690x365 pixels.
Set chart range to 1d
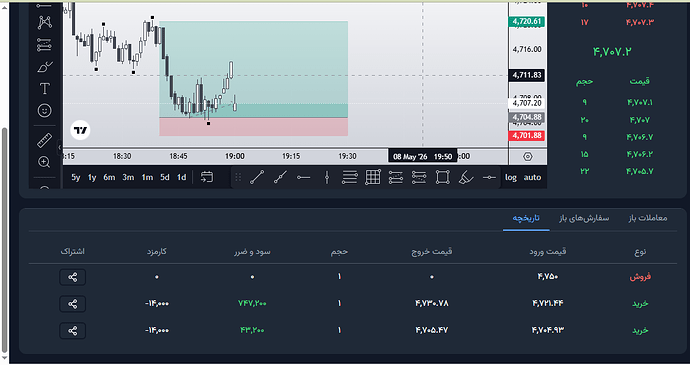[x=181, y=177]
